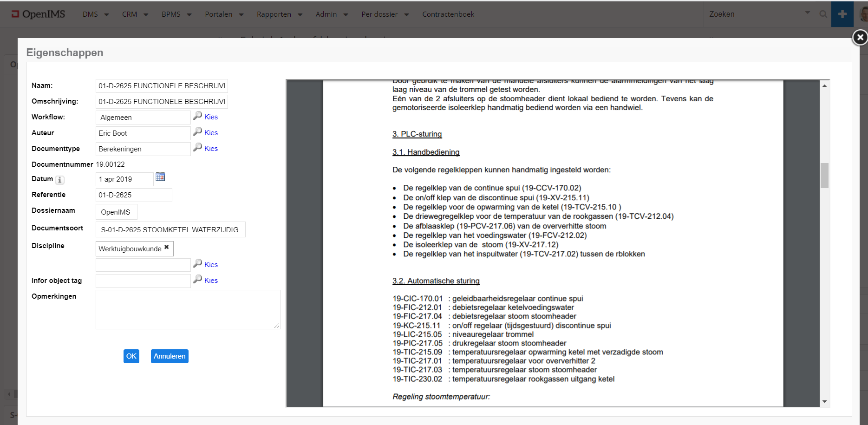Click the magnifier icon next to Auteur
This screenshot has height=425, width=868.
pyautogui.click(x=198, y=131)
